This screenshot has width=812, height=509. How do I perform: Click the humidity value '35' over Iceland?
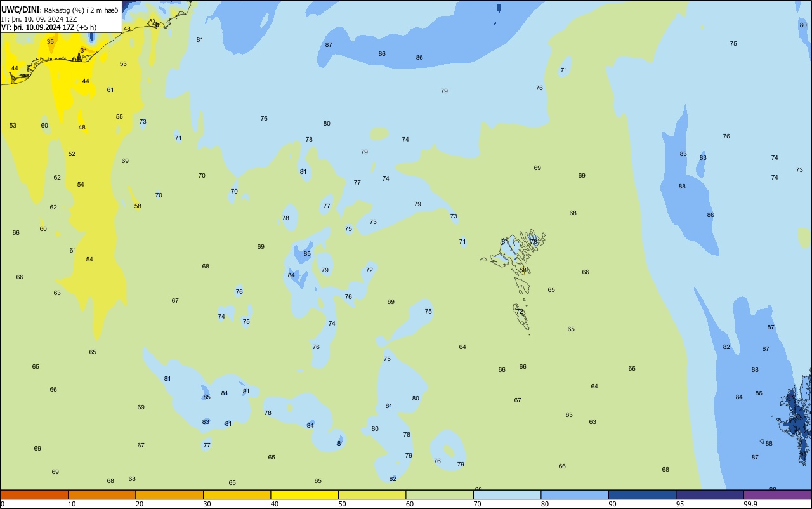pyautogui.click(x=50, y=41)
